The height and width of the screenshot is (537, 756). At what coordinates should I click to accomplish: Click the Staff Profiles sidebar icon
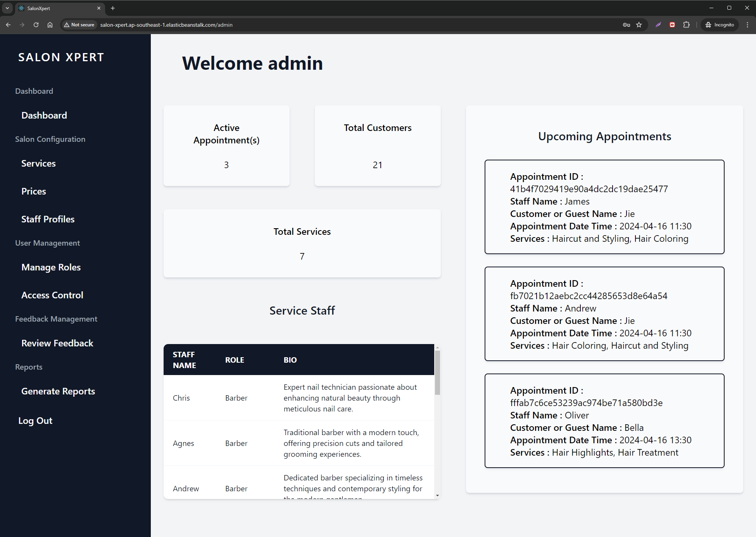coord(48,219)
